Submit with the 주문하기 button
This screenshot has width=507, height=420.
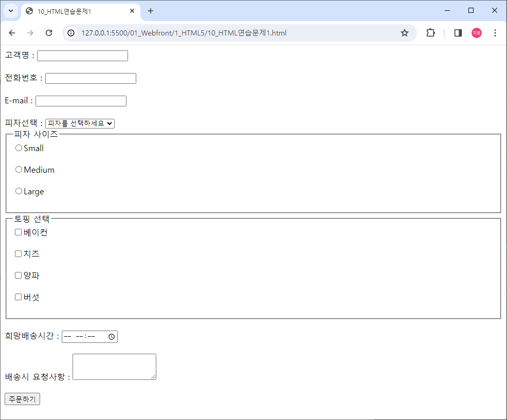coord(22,399)
